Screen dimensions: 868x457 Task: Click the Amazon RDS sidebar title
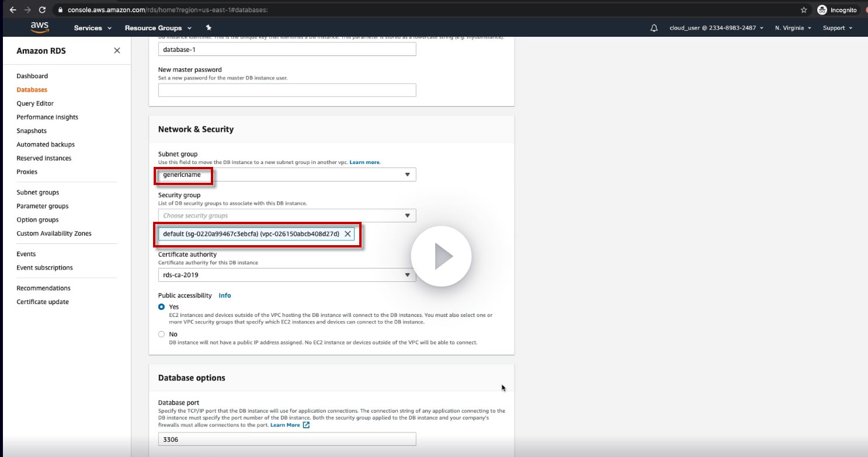(x=41, y=51)
